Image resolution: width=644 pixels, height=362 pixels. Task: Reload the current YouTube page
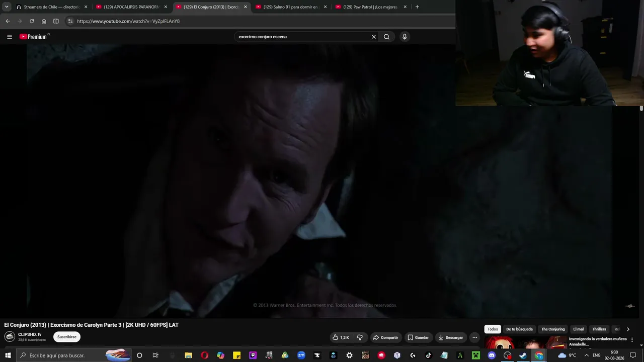click(32, 21)
